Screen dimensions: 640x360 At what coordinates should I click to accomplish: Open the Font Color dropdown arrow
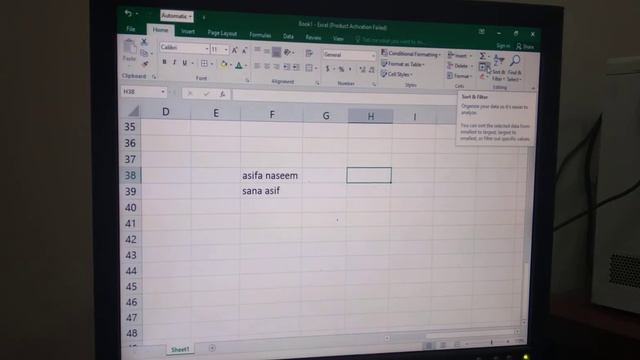pyautogui.click(x=246, y=66)
